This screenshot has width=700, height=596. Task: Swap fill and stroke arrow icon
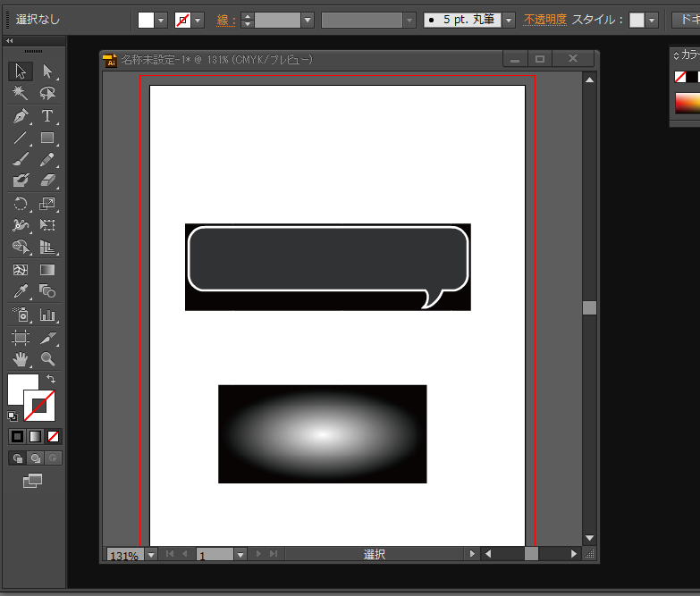coord(51,379)
